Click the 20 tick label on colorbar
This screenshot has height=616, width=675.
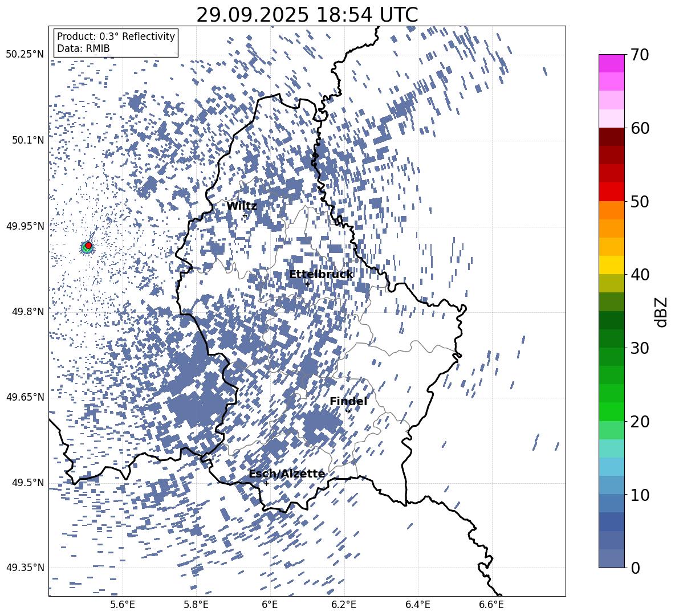click(640, 422)
